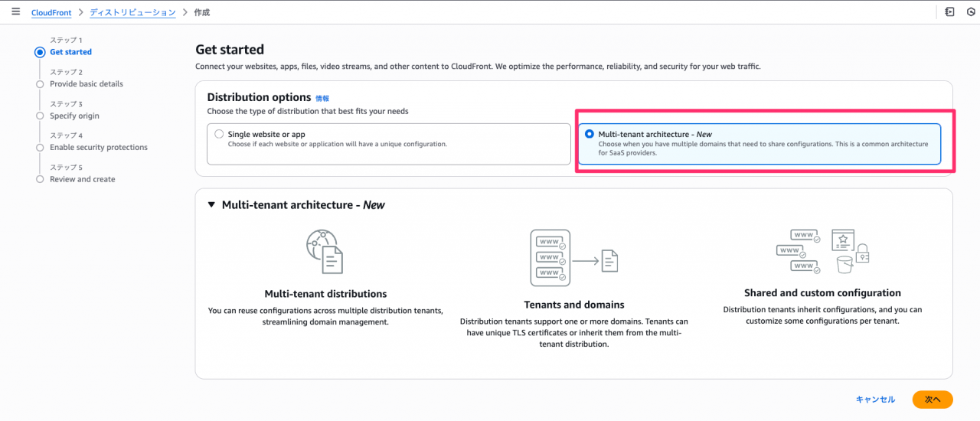980x421 pixels.
Task: Click the breadcrumb chevron after ディストリビューション
Action: tap(185, 13)
